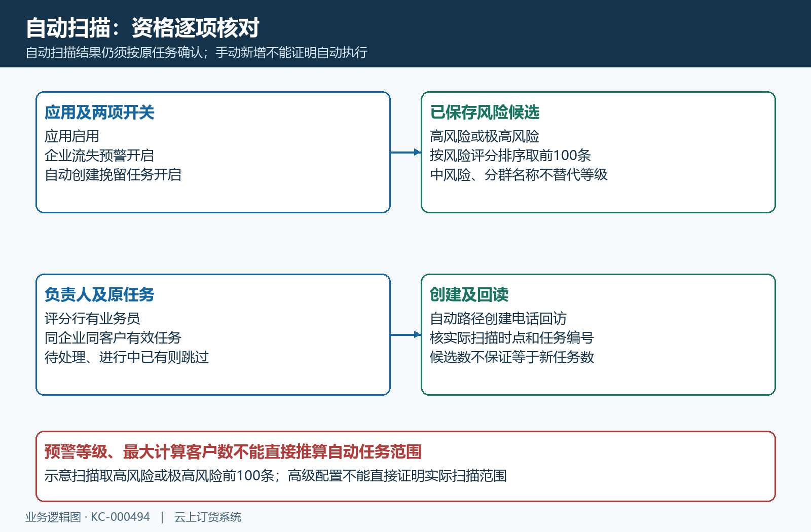
Task: Select the line "中风险、分群名称不替代等级"
Action: [519, 174]
